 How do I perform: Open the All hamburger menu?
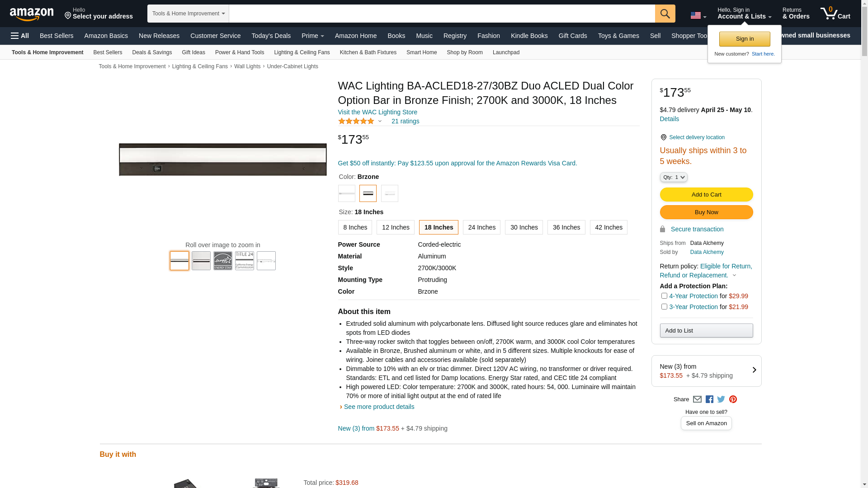point(20,36)
